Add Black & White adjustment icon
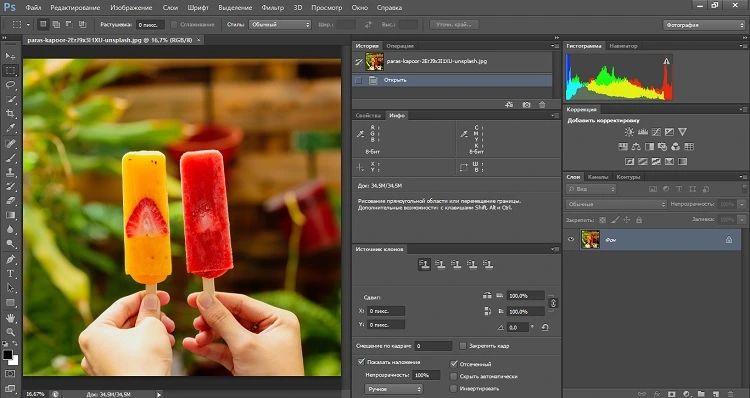This screenshot has width=750, height=398. click(x=649, y=146)
